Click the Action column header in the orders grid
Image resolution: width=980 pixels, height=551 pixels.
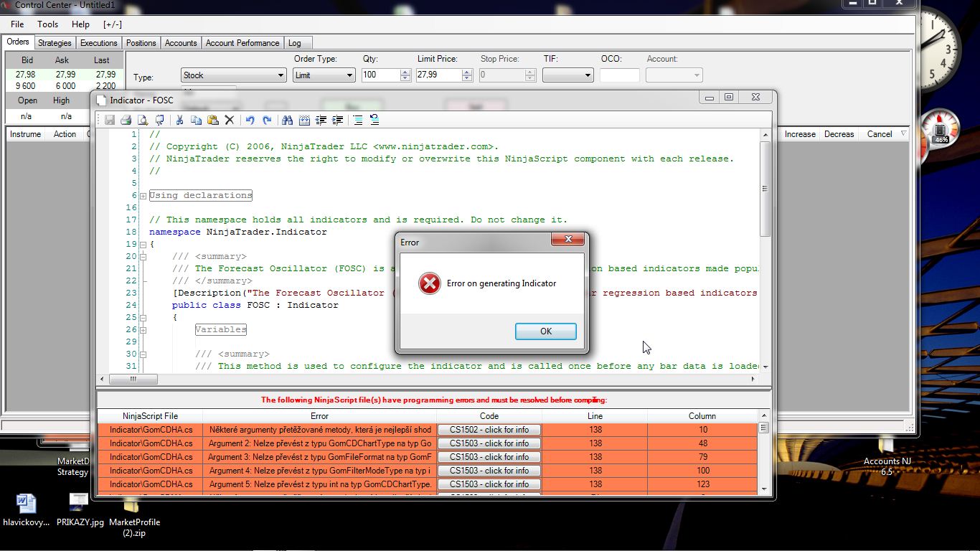(x=65, y=134)
